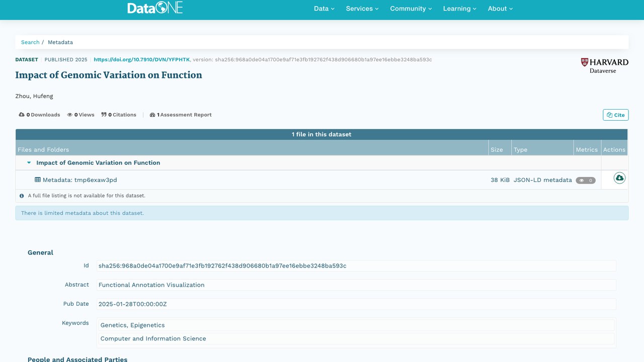This screenshot has height=362, width=644.
Task: Click the Harvard Dataverse logo
Action: [x=605, y=66]
